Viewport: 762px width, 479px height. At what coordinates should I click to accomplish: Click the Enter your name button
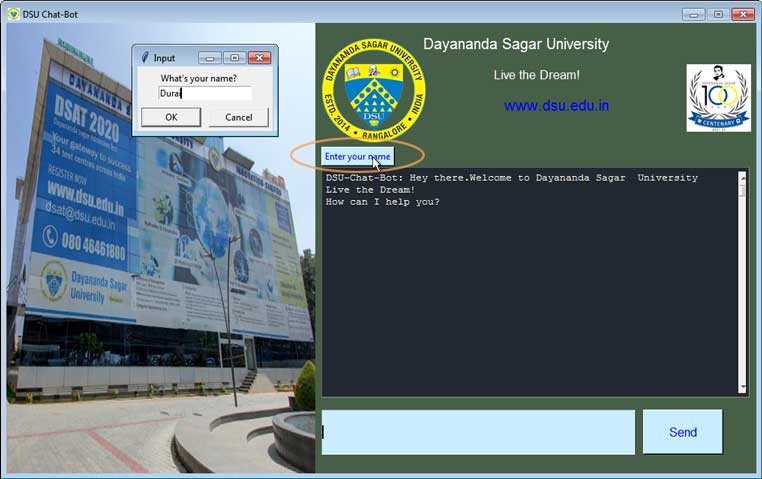point(358,156)
